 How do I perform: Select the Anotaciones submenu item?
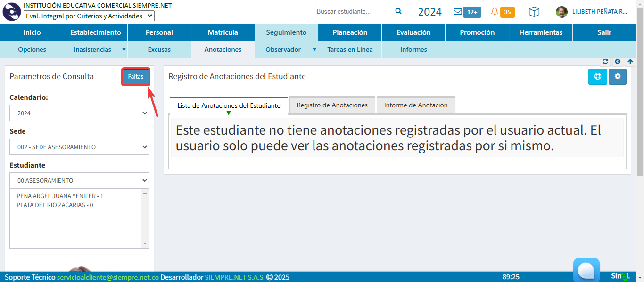click(223, 49)
